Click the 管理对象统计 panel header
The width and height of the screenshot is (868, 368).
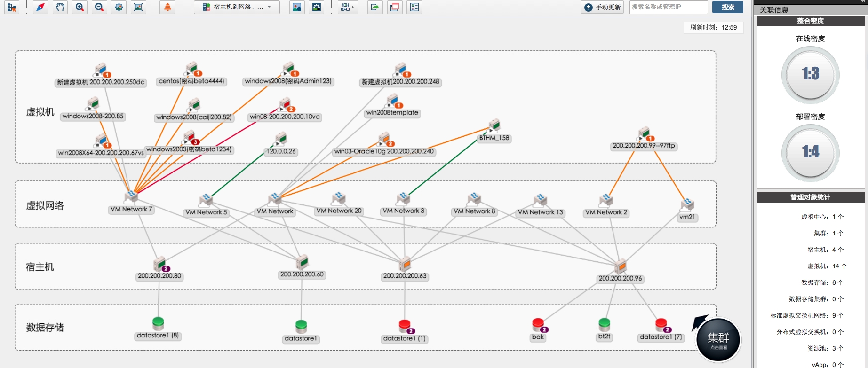810,197
